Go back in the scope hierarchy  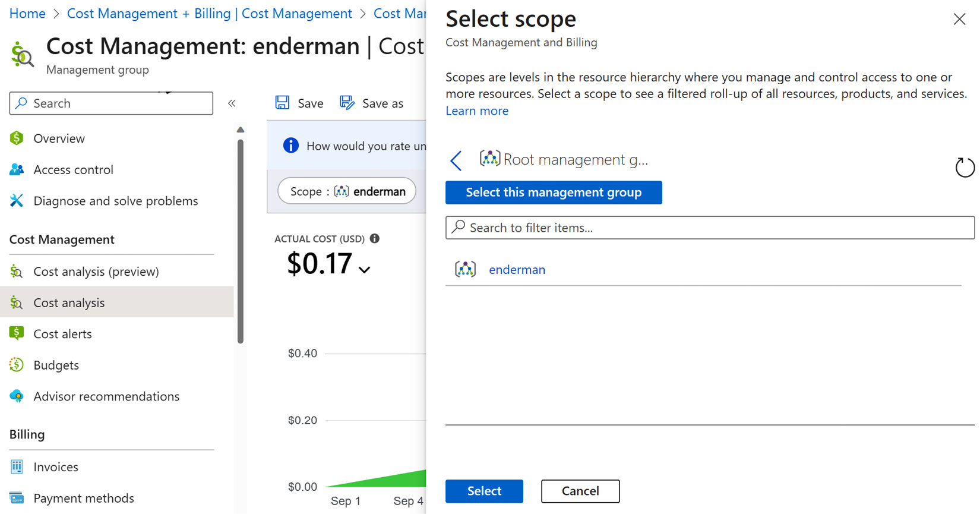pos(456,160)
